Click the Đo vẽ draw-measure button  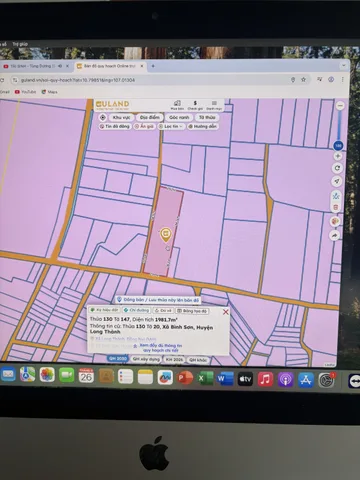coord(163,310)
